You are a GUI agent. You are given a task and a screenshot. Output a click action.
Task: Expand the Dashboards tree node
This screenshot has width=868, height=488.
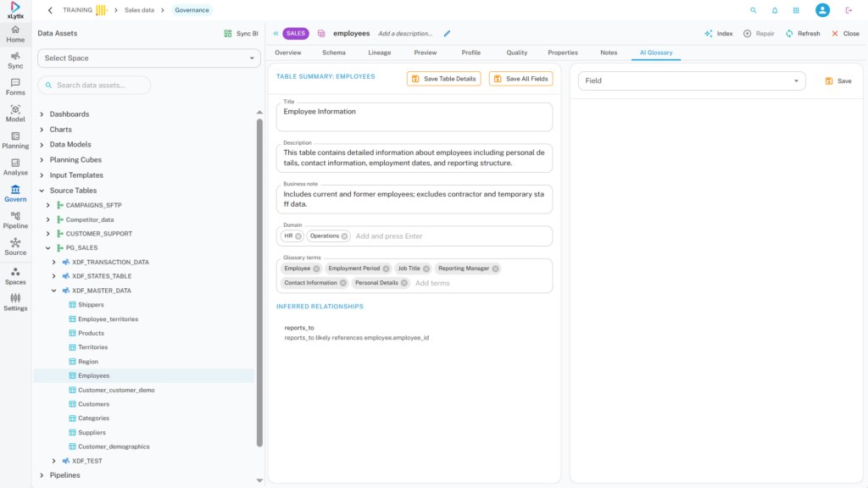[42, 114]
